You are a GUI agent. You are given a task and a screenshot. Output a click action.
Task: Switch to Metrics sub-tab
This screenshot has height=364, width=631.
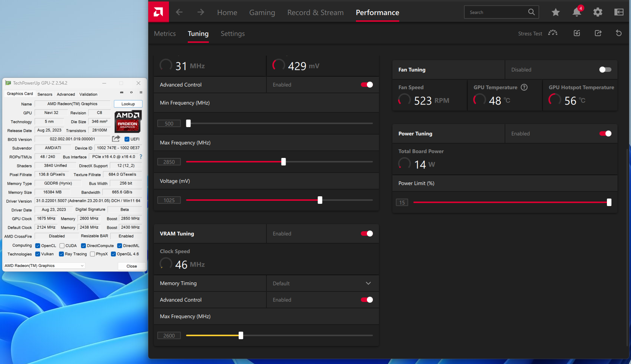click(165, 33)
